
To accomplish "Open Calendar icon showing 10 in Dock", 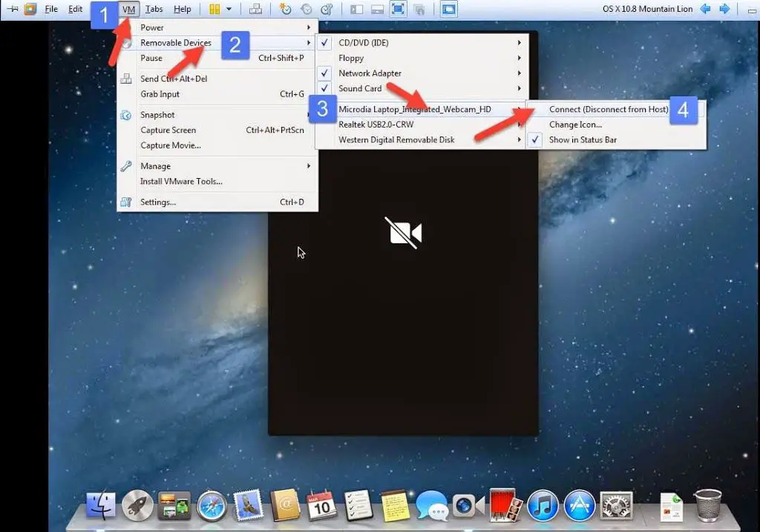I will coord(321,505).
